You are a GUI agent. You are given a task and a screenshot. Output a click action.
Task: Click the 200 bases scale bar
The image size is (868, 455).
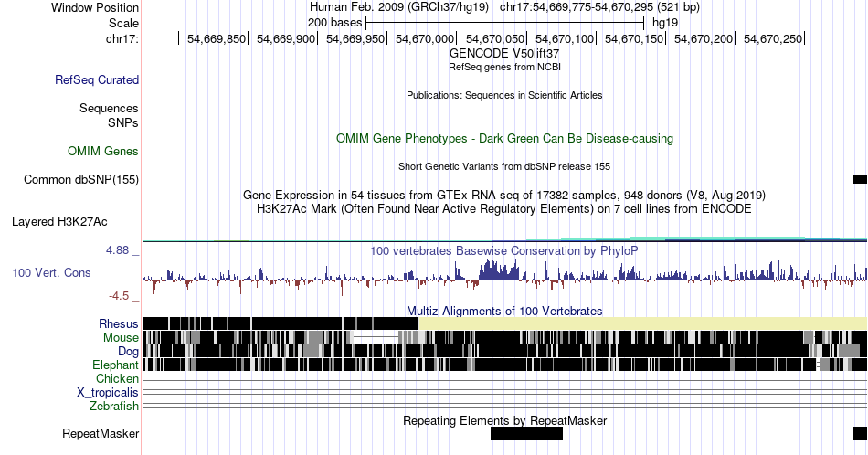pos(505,23)
